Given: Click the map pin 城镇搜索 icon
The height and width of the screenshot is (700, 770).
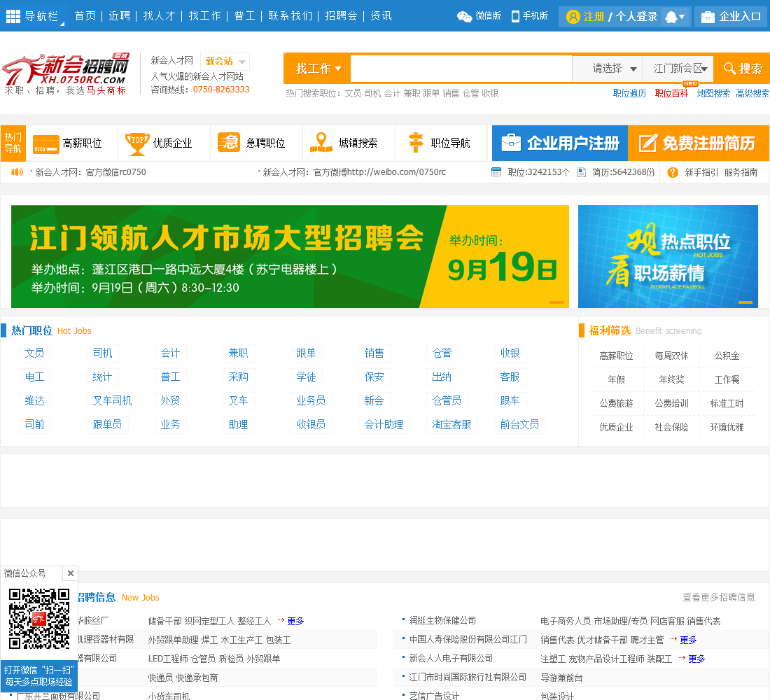Looking at the screenshot, I should click(321, 143).
